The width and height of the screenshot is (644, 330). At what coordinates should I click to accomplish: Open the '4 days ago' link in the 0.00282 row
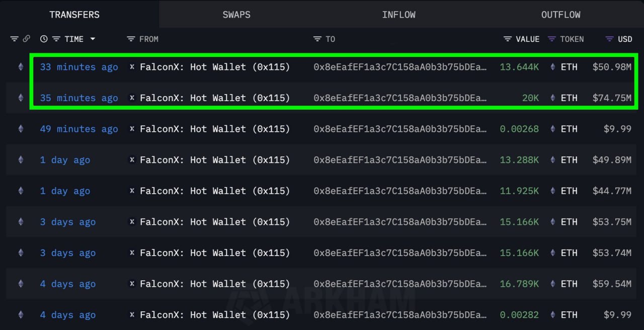point(67,315)
